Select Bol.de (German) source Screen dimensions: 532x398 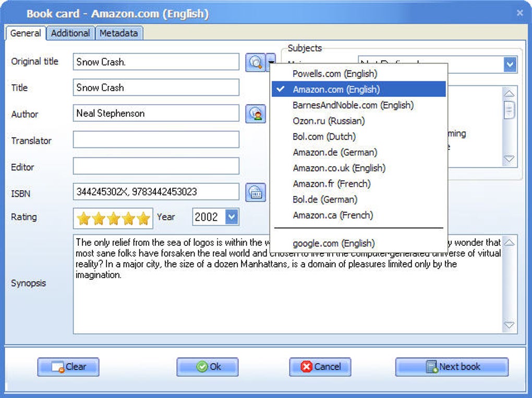click(359, 200)
